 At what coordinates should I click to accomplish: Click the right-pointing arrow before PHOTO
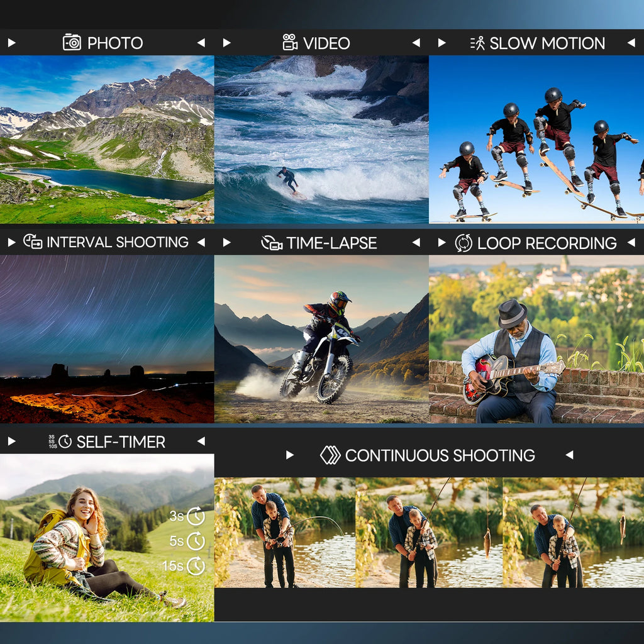(11, 43)
